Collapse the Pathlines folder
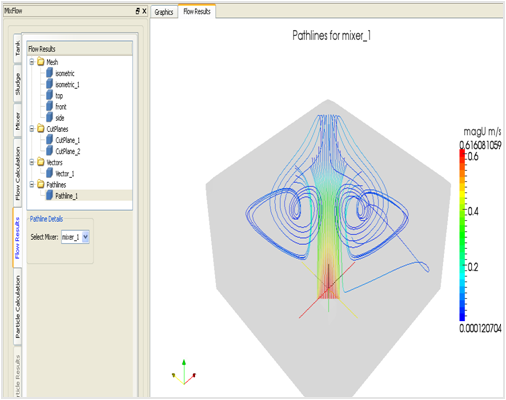 coord(32,184)
